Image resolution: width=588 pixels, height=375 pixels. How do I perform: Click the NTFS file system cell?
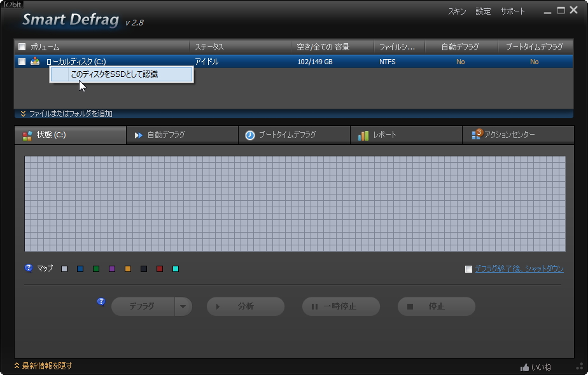(x=388, y=62)
